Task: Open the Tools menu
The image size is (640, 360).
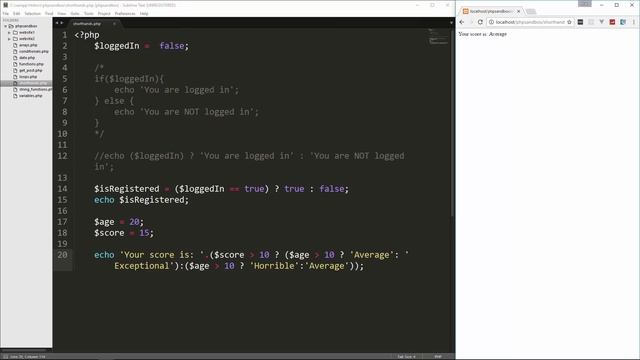Action: [89, 13]
